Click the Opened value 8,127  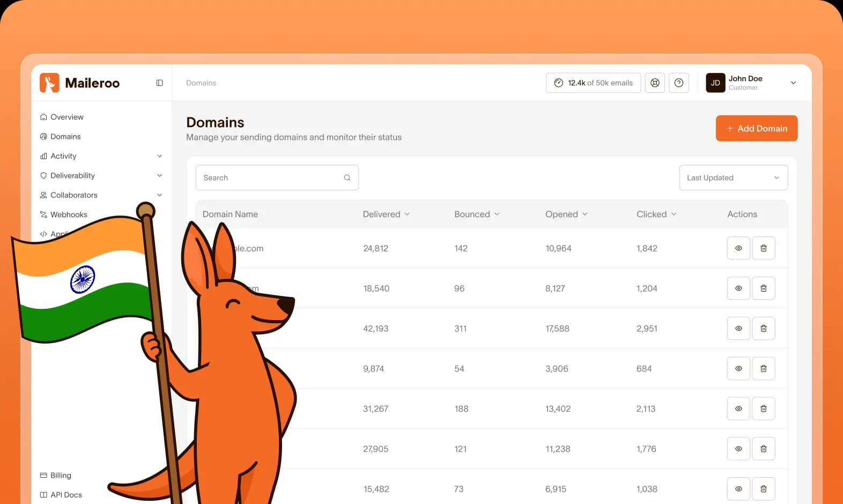555,288
